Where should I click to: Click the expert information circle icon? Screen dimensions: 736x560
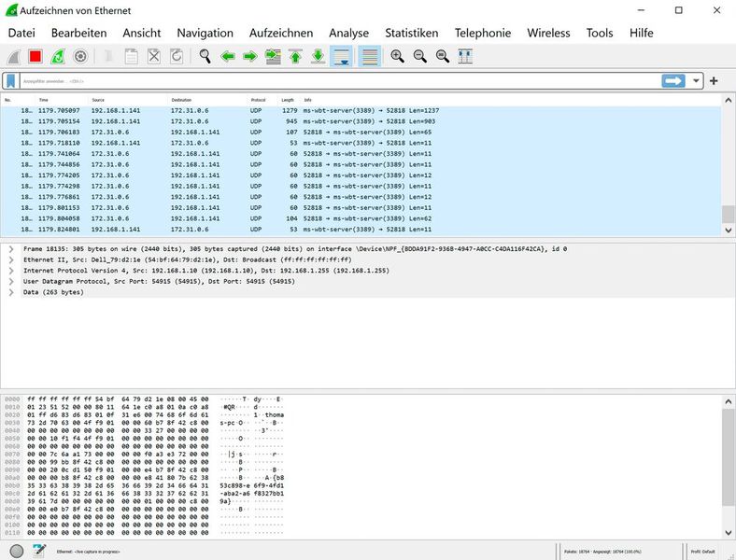[17, 551]
